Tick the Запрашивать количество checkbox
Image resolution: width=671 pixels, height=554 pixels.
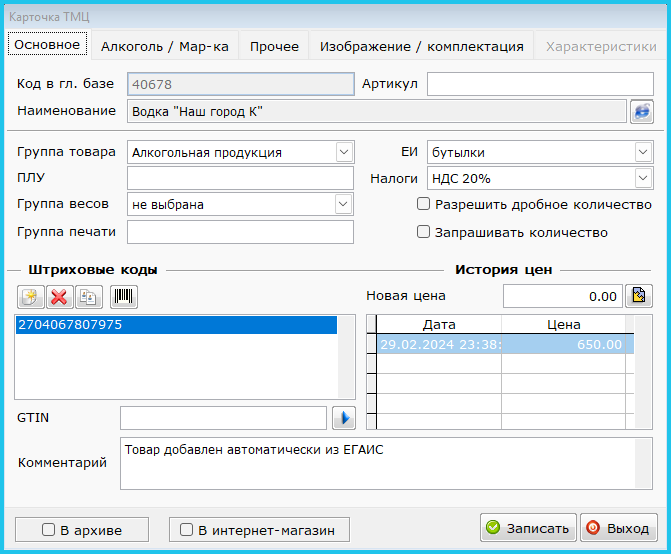tap(423, 231)
